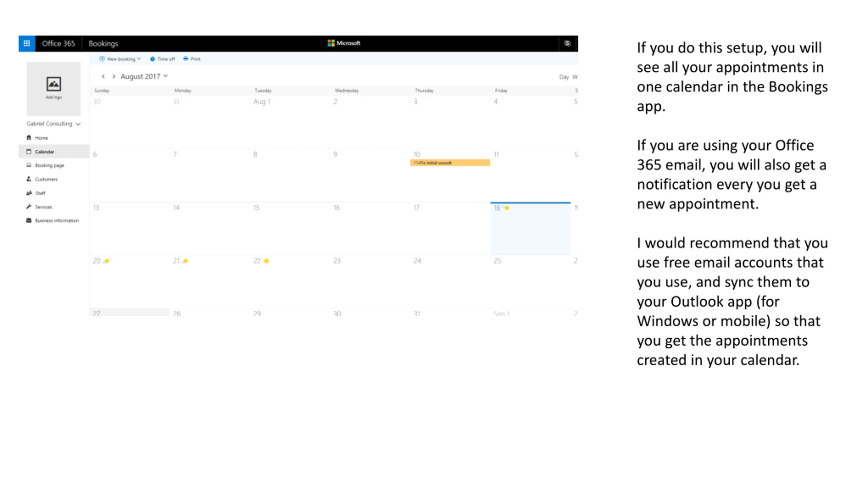Go to Home in sidebar

click(x=41, y=138)
